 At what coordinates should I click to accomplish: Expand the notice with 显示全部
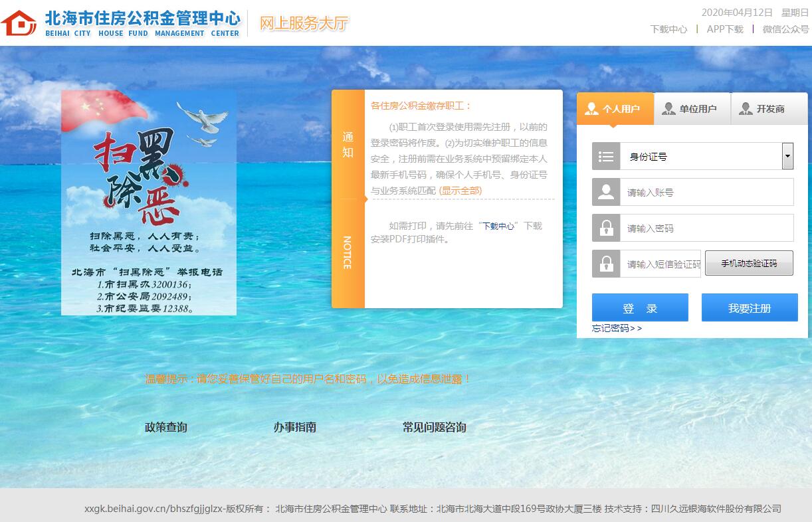pyautogui.click(x=460, y=191)
